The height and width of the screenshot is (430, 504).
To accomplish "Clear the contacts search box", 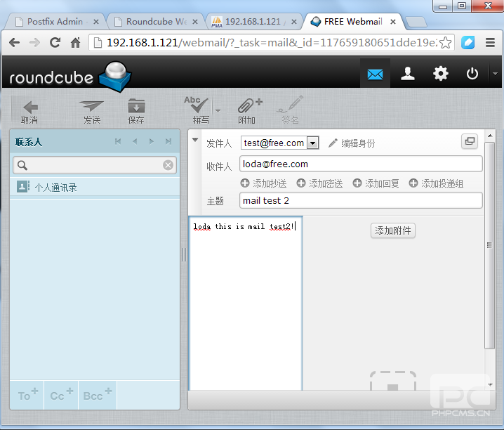I will point(168,165).
